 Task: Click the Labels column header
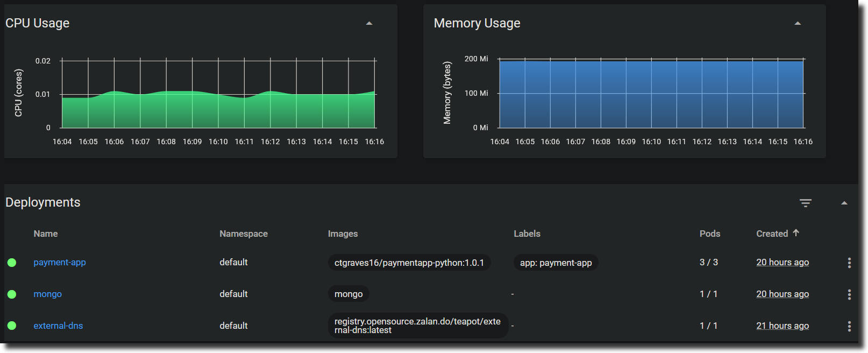pos(527,234)
